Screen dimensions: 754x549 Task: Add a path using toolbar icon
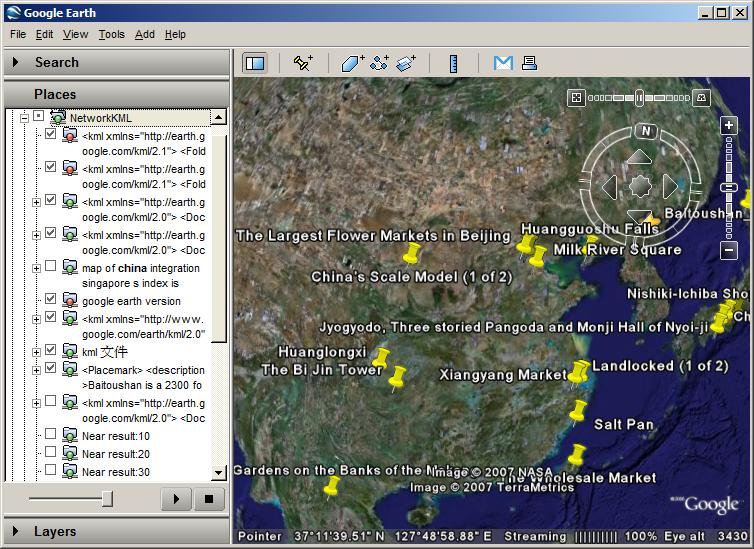click(x=379, y=63)
